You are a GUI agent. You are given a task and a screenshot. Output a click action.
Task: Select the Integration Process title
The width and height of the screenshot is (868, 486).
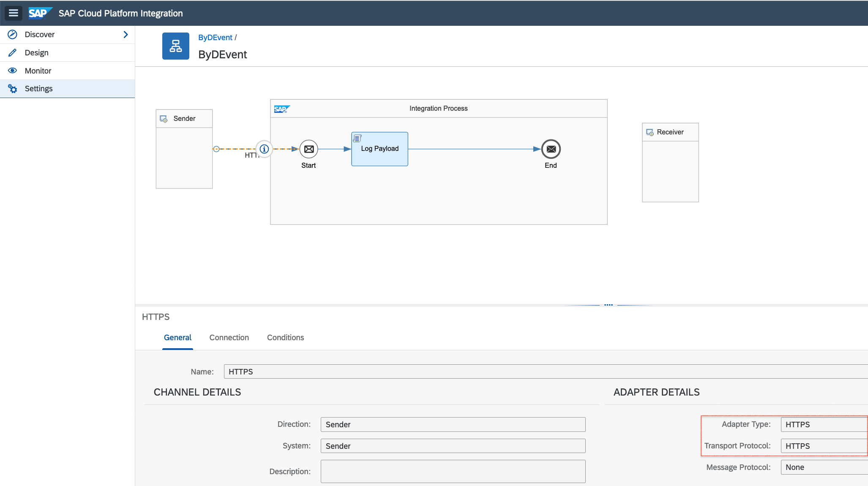point(439,108)
